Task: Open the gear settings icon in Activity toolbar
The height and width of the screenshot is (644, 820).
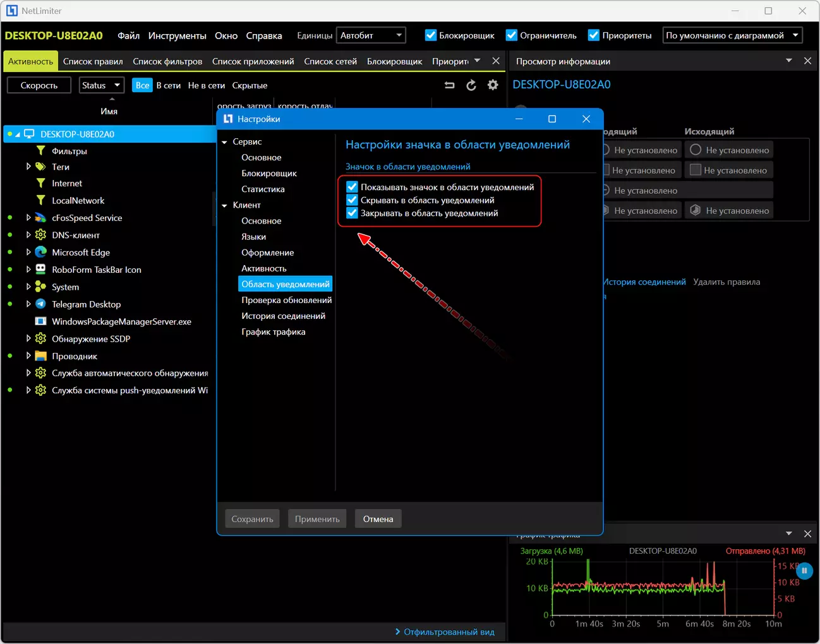Action: pos(493,85)
